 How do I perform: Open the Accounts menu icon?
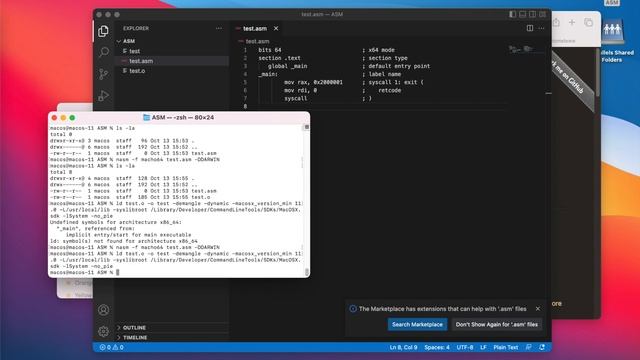[x=104, y=310]
